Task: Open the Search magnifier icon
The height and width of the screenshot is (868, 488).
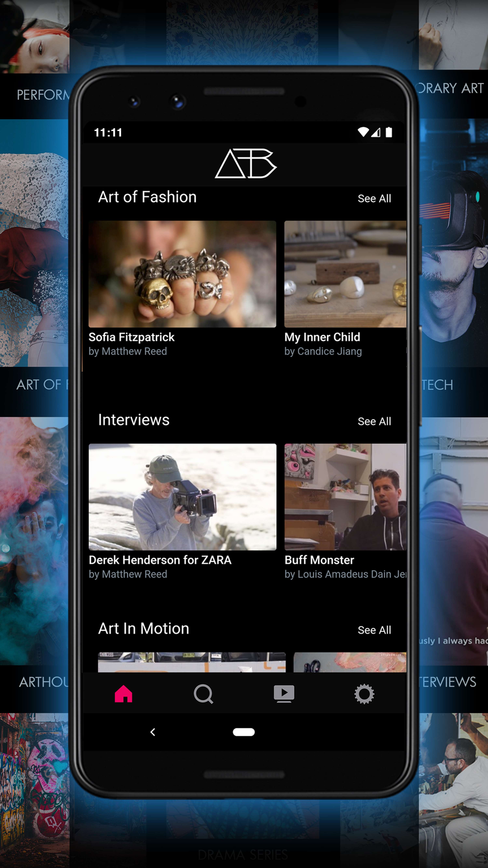Action: click(203, 694)
